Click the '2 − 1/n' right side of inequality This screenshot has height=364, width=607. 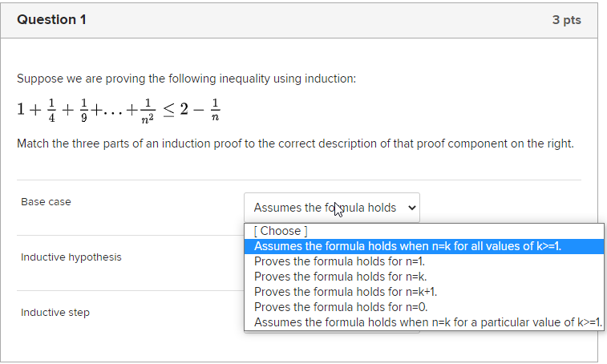point(200,109)
